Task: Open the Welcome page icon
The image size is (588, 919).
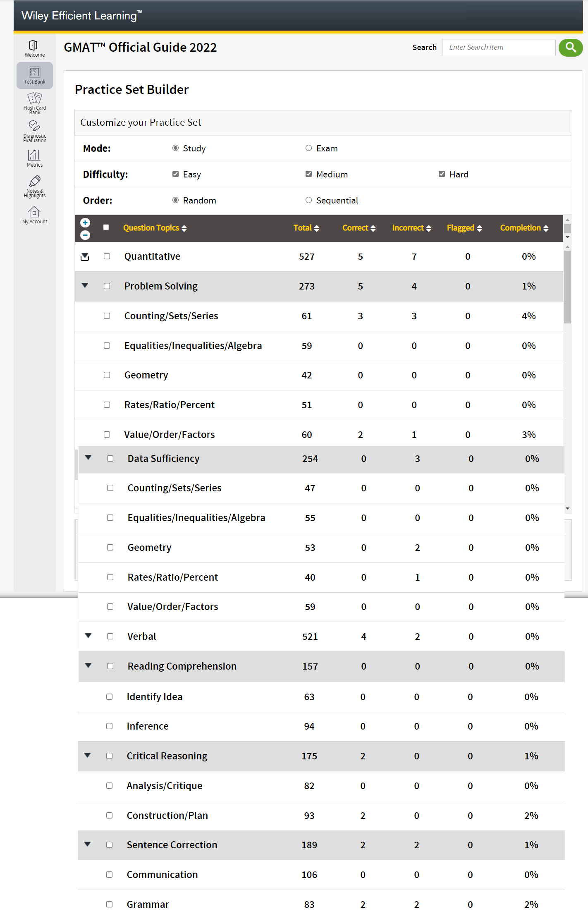Action: pyautogui.click(x=34, y=45)
